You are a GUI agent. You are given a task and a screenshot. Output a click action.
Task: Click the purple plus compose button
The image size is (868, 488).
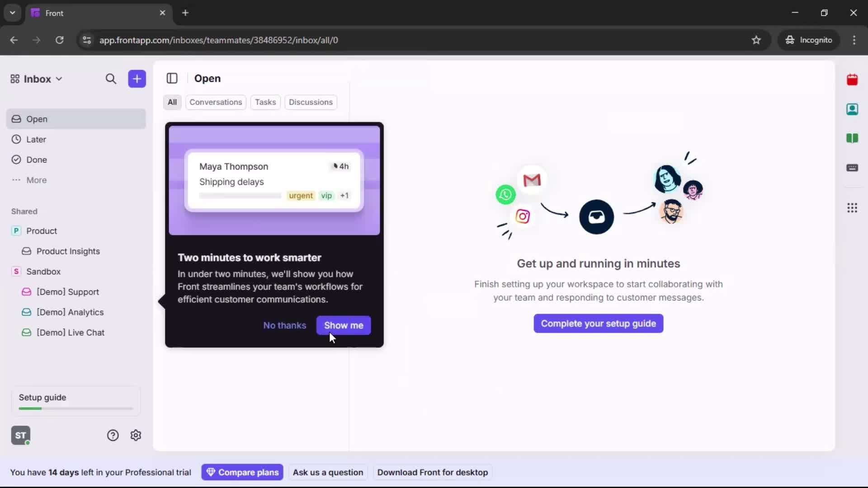pos(137,79)
